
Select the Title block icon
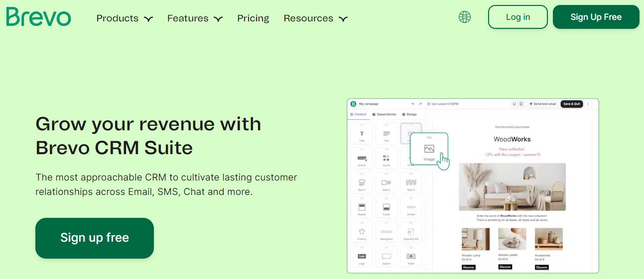362,134
